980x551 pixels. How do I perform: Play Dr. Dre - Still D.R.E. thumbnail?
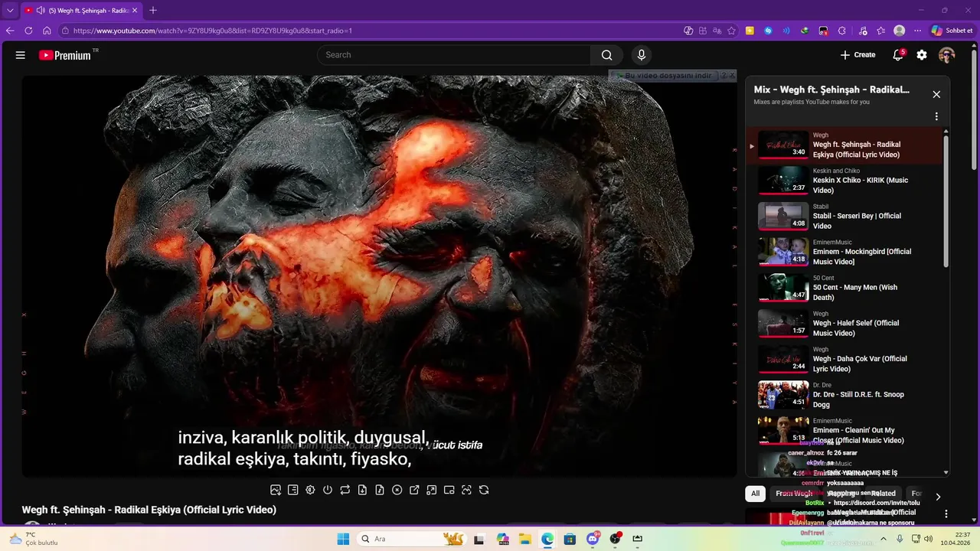[783, 395]
